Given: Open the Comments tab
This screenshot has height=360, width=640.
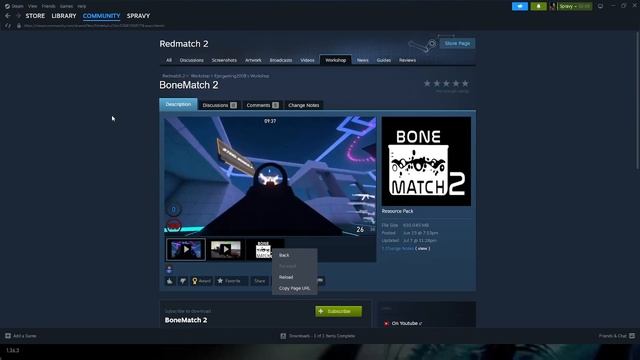Looking at the screenshot, I should coord(262,105).
